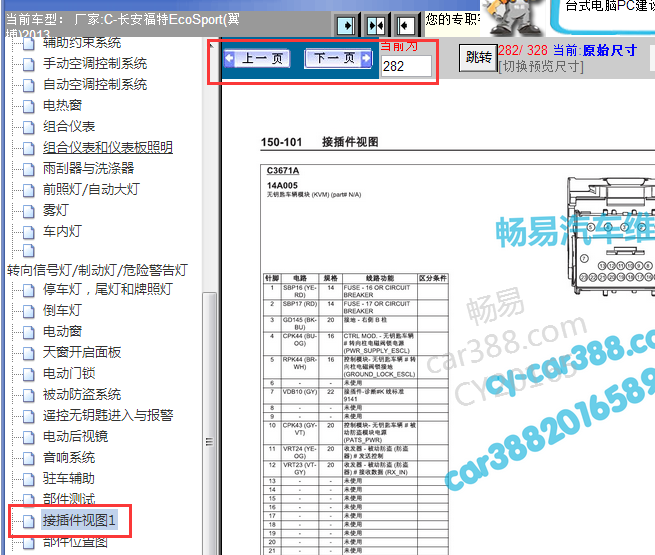Click table cell VDB10 (GY)
Image resolution: width=655 pixels, height=555 pixels.
pos(300,395)
